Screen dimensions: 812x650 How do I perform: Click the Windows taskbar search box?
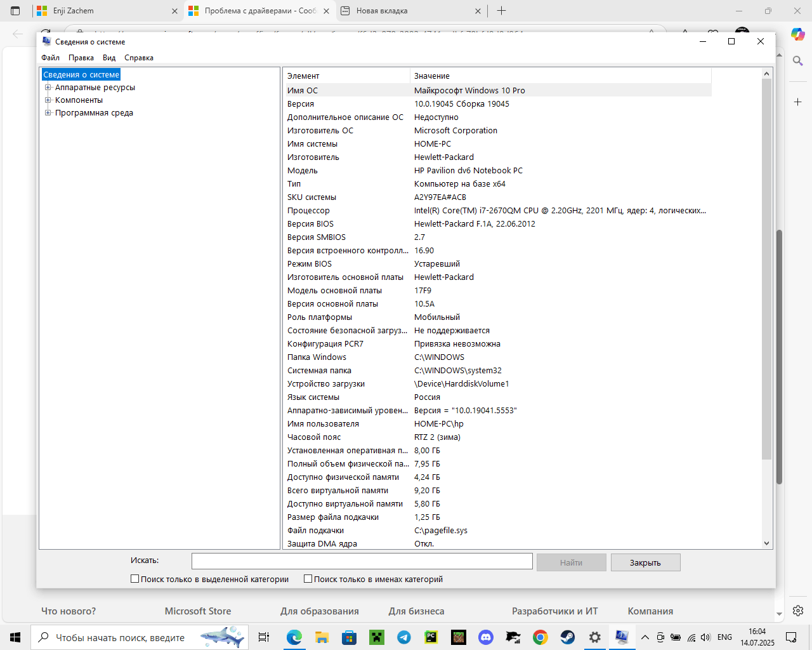coord(140,637)
